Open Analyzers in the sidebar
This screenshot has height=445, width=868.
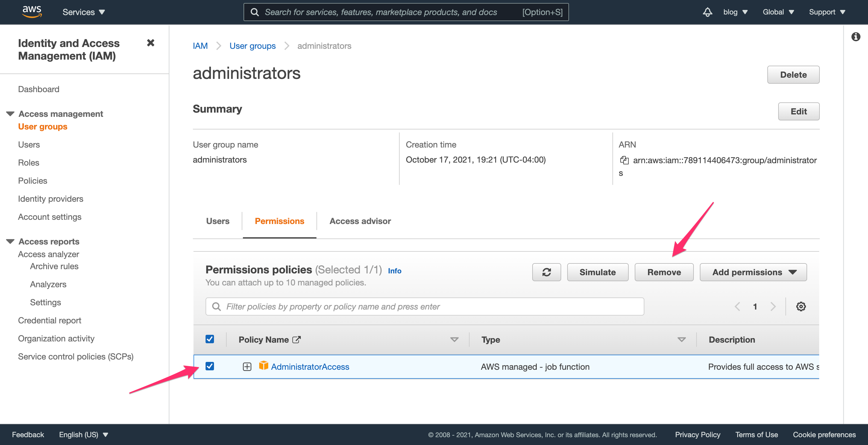[x=48, y=285]
